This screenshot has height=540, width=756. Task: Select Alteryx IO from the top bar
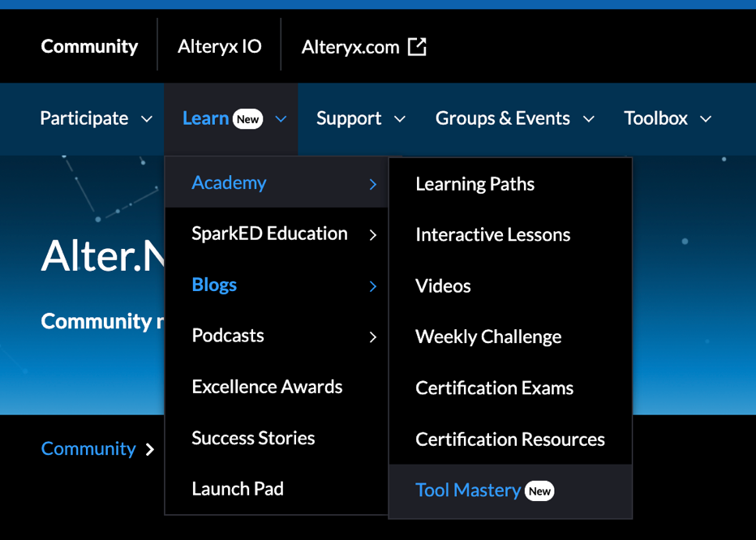pyautogui.click(x=219, y=47)
